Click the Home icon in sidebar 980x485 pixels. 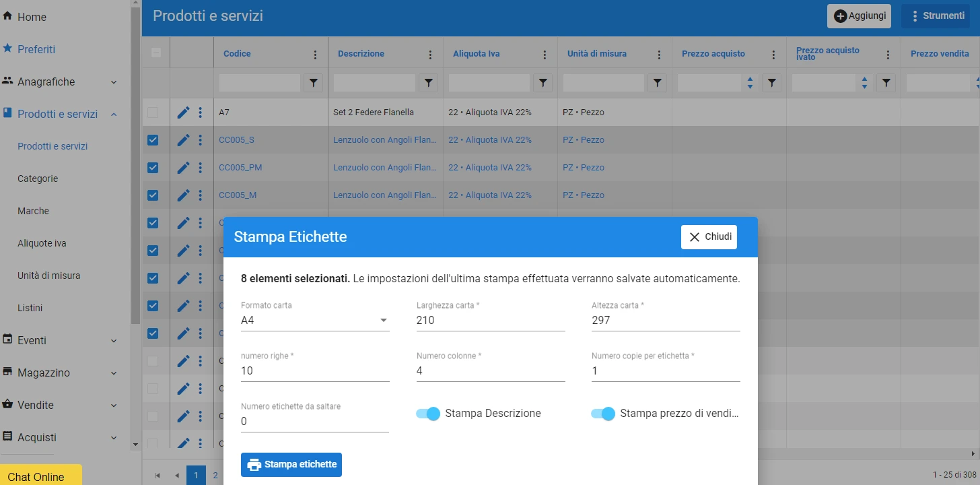click(8, 16)
